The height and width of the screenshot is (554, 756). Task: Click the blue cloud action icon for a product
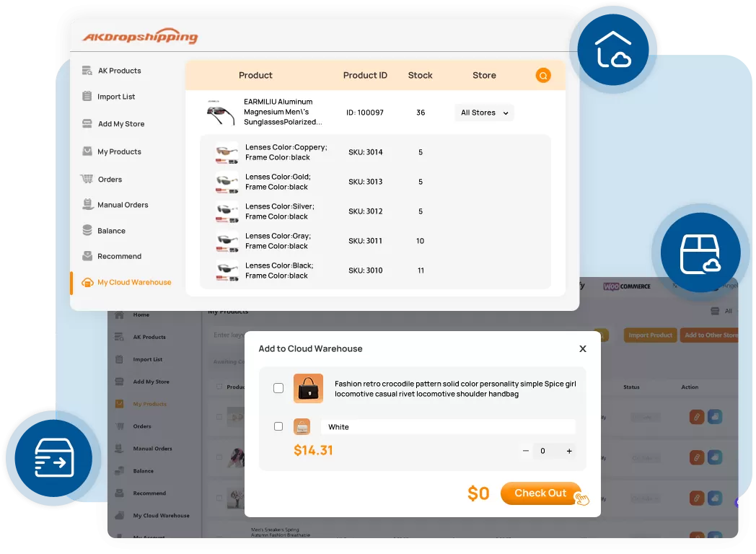click(x=715, y=416)
